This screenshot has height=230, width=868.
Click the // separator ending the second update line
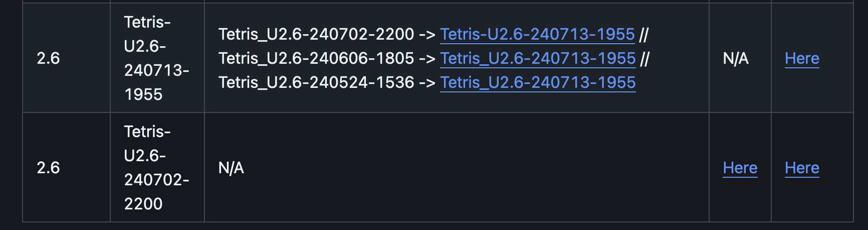pos(645,58)
